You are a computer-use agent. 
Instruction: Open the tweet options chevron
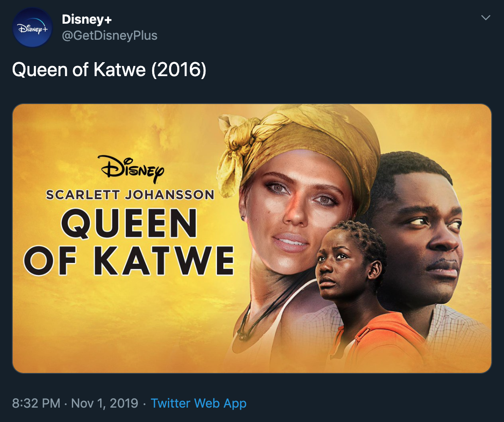point(486,18)
